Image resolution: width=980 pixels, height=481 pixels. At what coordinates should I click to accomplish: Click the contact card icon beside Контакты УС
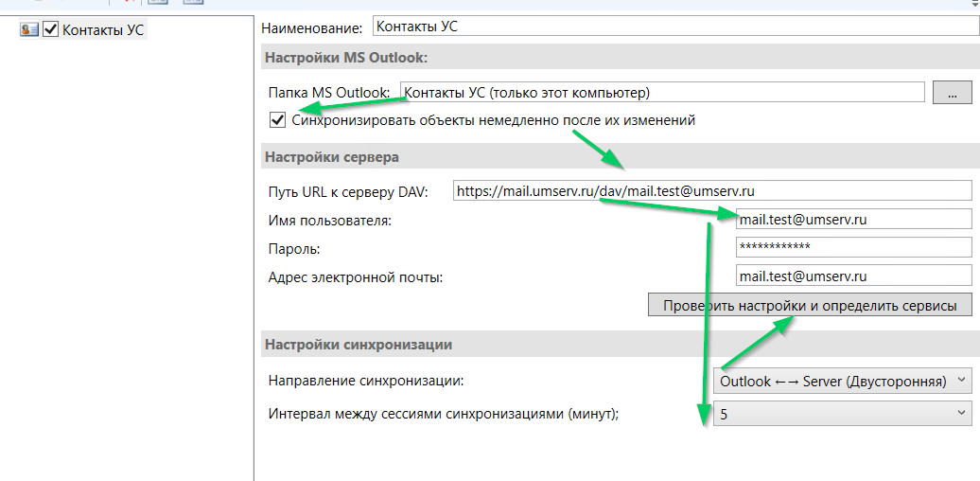(x=28, y=29)
